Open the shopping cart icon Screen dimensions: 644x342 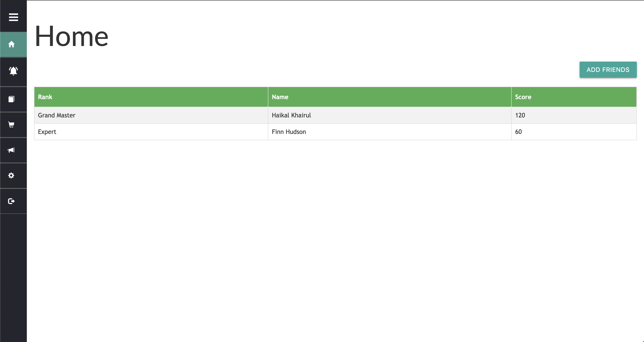(x=11, y=125)
